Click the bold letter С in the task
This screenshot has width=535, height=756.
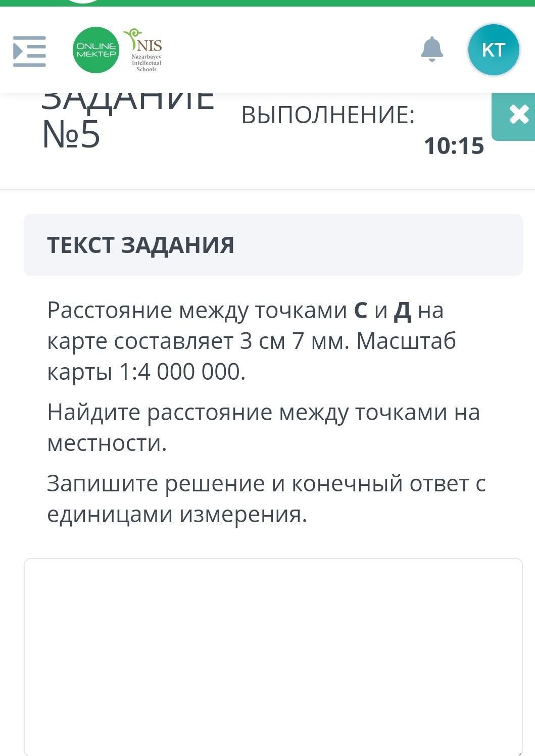[x=360, y=310]
